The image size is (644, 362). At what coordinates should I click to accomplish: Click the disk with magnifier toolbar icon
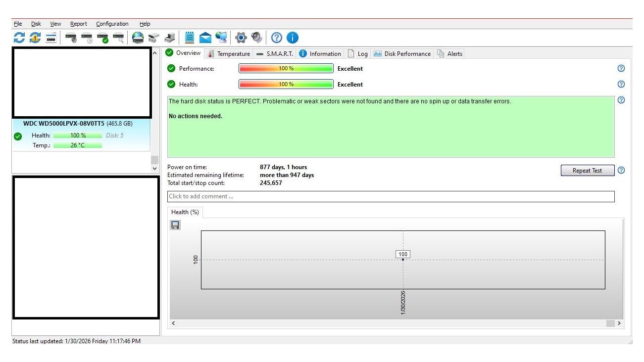click(119, 38)
